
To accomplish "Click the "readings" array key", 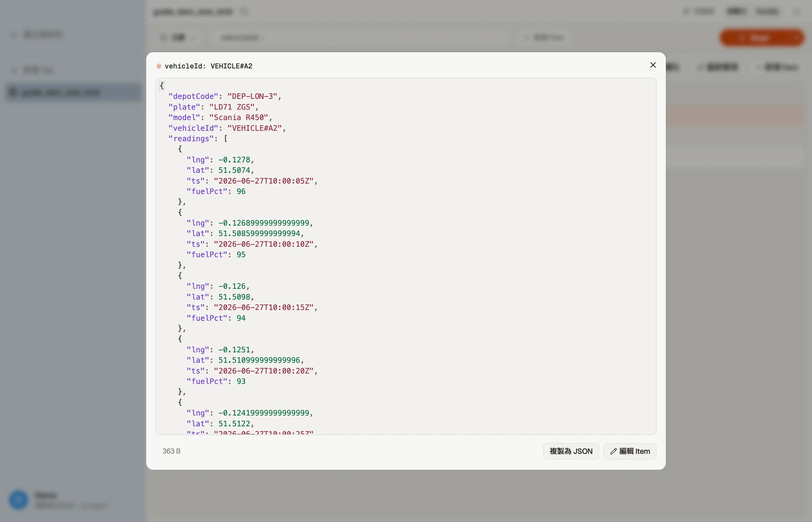I will tap(191, 139).
